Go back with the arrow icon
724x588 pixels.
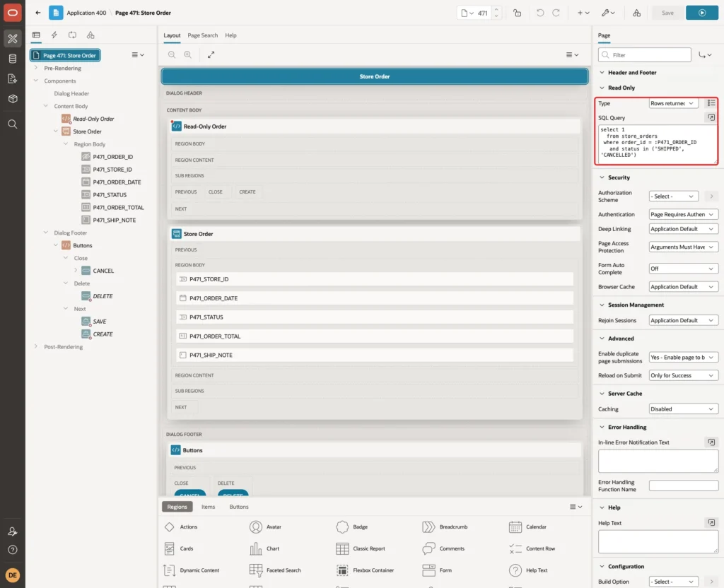click(x=38, y=13)
